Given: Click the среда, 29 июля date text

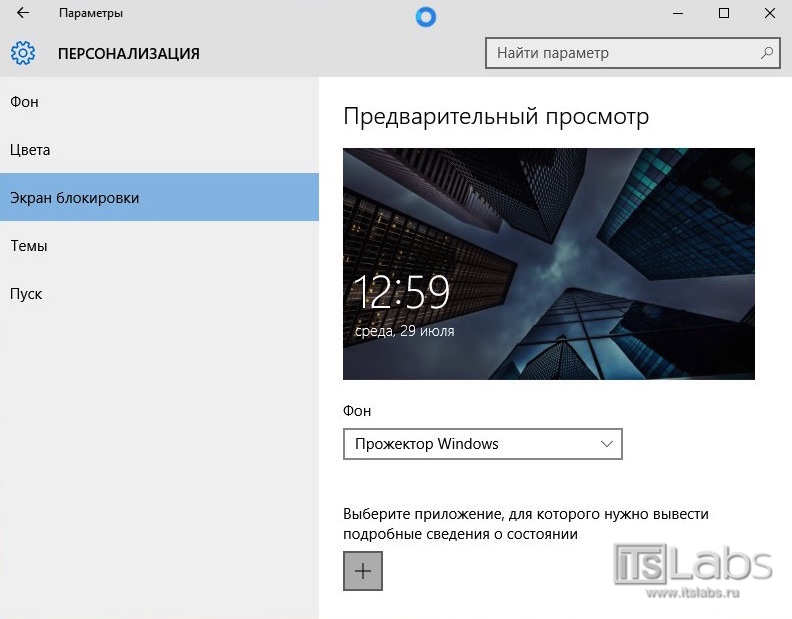Looking at the screenshot, I should (x=405, y=331).
